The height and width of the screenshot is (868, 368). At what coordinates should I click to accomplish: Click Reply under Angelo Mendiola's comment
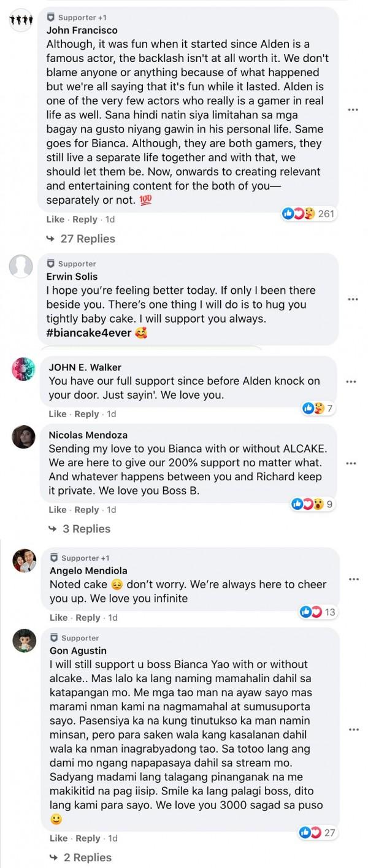click(86, 618)
